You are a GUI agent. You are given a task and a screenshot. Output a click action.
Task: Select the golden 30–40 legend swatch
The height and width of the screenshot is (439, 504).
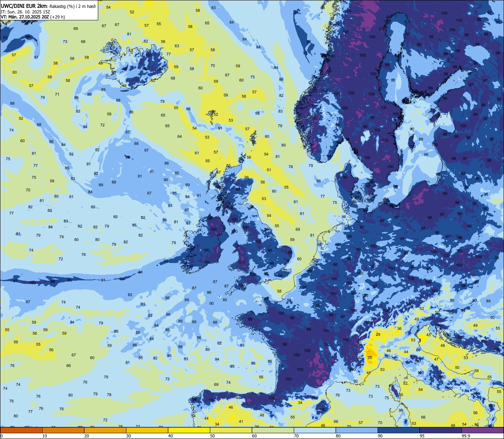click(147, 430)
